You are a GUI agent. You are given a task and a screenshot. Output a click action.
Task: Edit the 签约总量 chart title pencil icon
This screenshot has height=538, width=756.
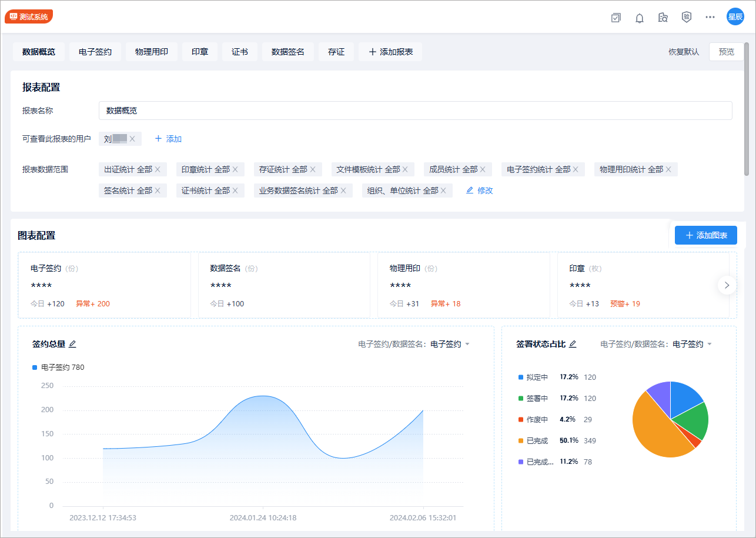72,344
